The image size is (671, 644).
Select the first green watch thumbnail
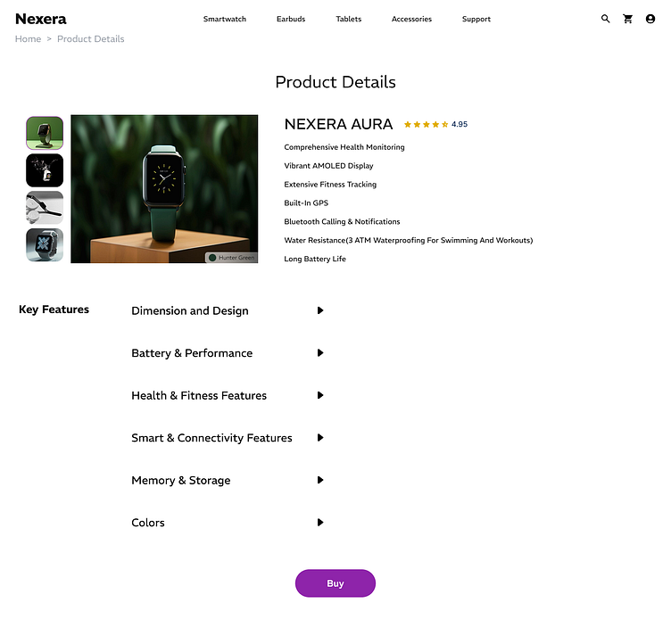45,133
